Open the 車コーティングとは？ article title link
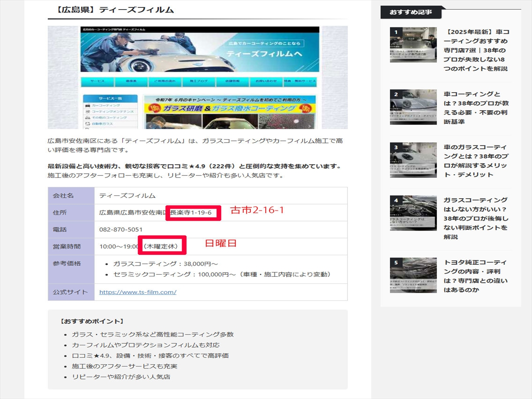The image size is (532, 399). pyautogui.click(x=476, y=108)
